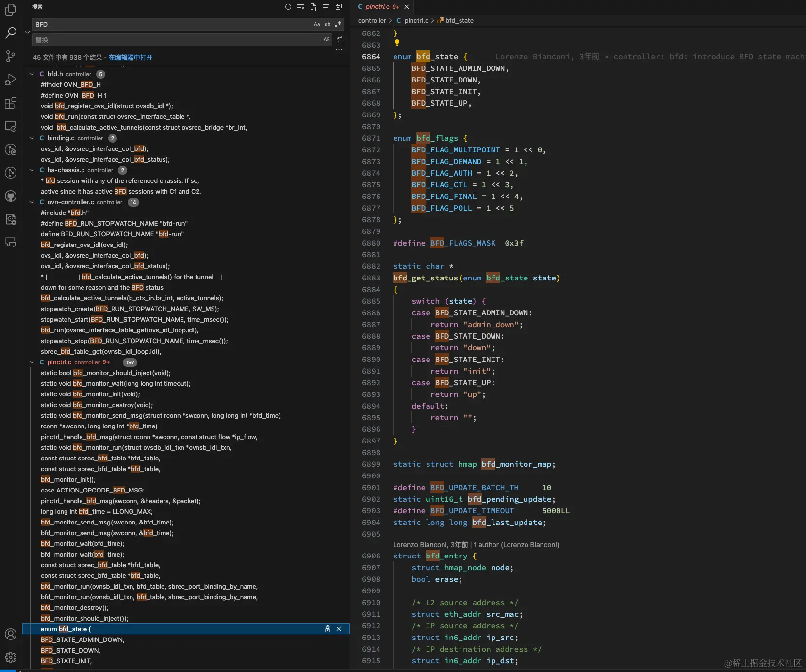
Task: Open the chat comments view icon
Action: pyautogui.click(x=10, y=243)
